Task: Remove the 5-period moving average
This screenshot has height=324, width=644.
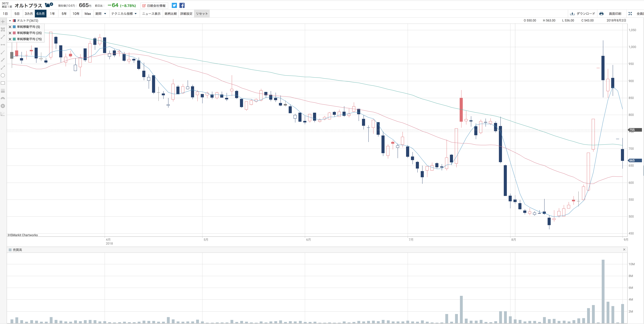Action: click(x=10, y=27)
